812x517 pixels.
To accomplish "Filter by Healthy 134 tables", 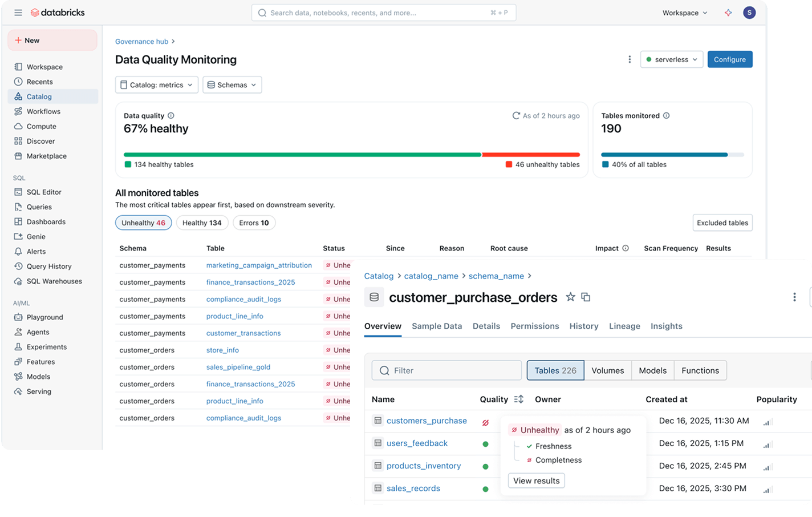I will (x=202, y=223).
